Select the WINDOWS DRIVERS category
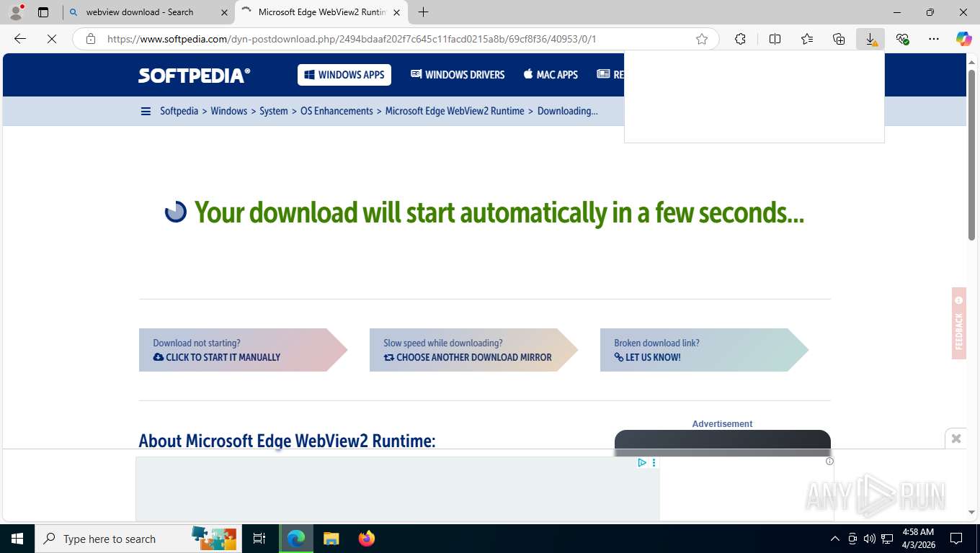The width and height of the screenshot is (980, 553). 458,75
